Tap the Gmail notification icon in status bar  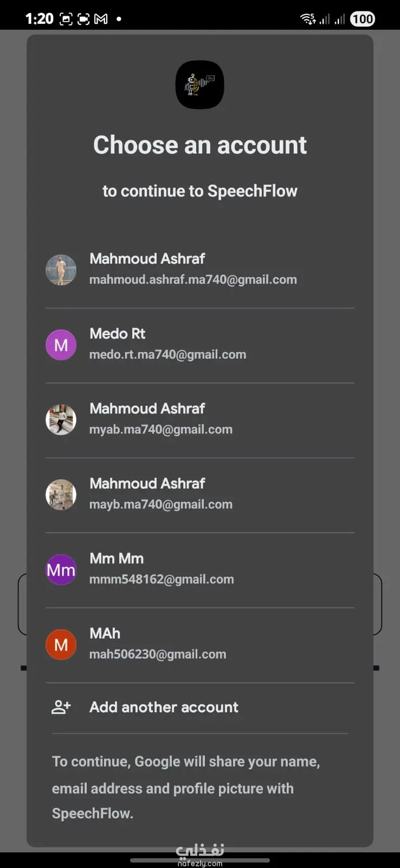point(101,19)
